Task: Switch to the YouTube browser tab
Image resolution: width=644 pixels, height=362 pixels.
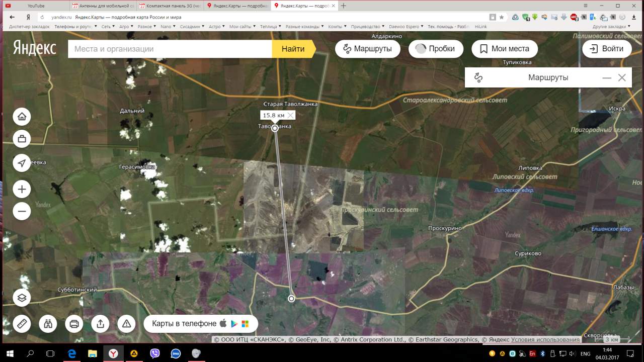Action: point(35,6)
